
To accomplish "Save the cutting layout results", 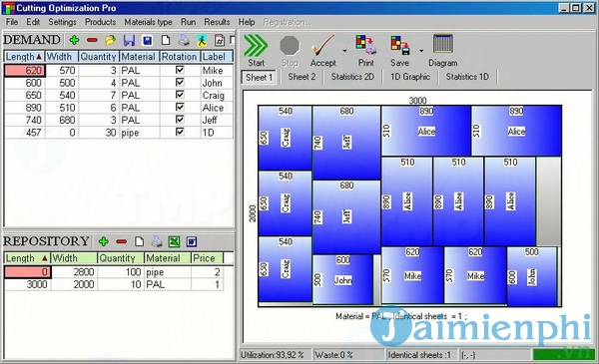I will pos(400,51).
